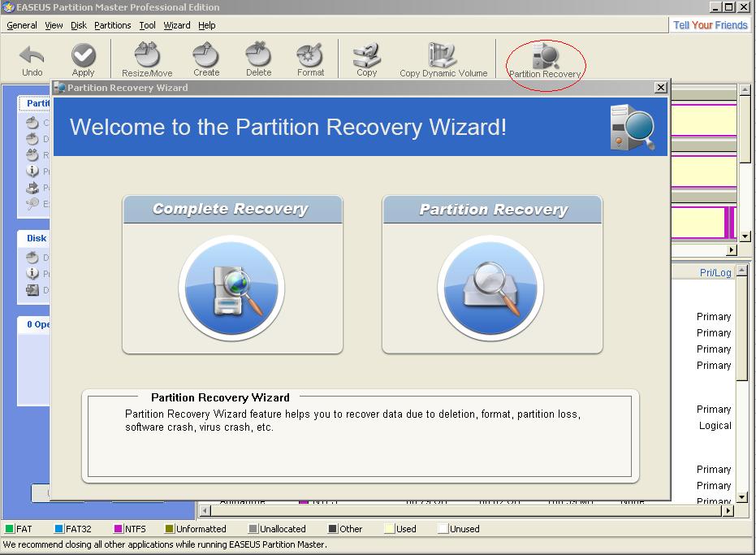This screenshot has width=756, height=555.
Task: Click partition list horizontal scroll right arrow
Action: pyautogui.click(x=728, y=510)
